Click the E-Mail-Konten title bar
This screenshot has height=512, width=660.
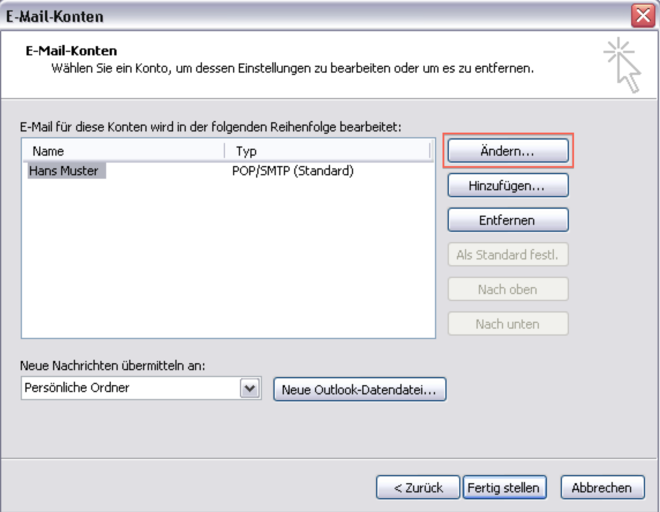click(300, 15)
